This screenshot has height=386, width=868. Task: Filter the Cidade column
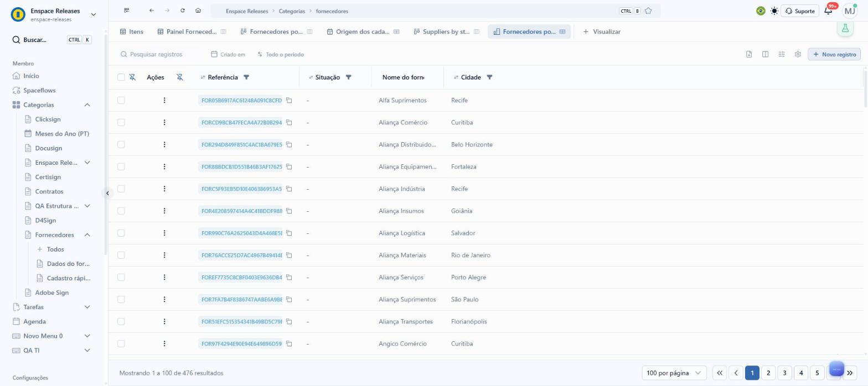pos(489,77)
